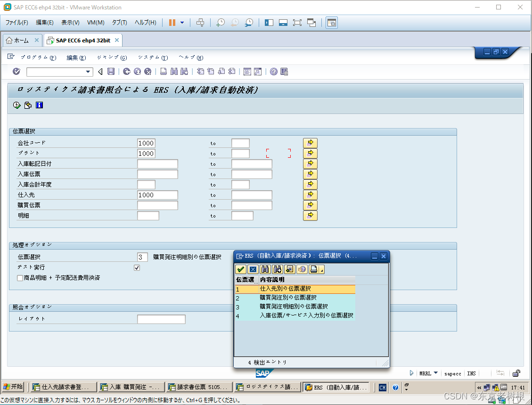Click Insert in Personal List icon in popup
This screenshot has width=532, height=405.
pyautogui.click(x=289, y=269)
